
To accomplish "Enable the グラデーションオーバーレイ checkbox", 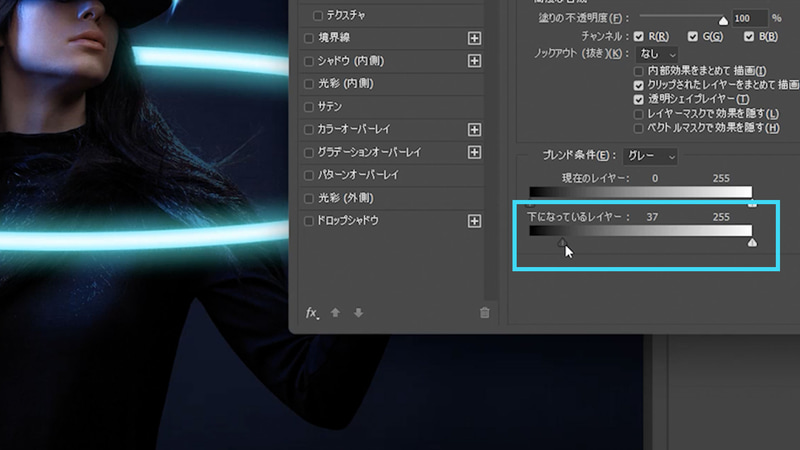I will [308, 153].
